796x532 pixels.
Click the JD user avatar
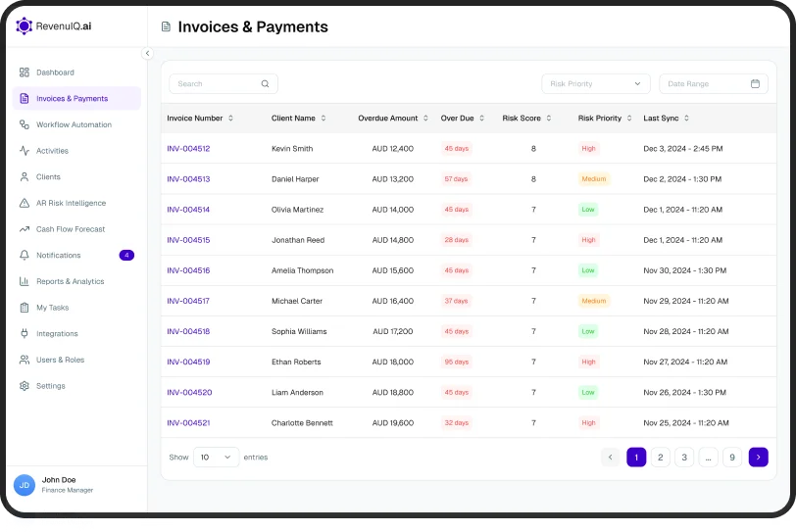point(25,485)
